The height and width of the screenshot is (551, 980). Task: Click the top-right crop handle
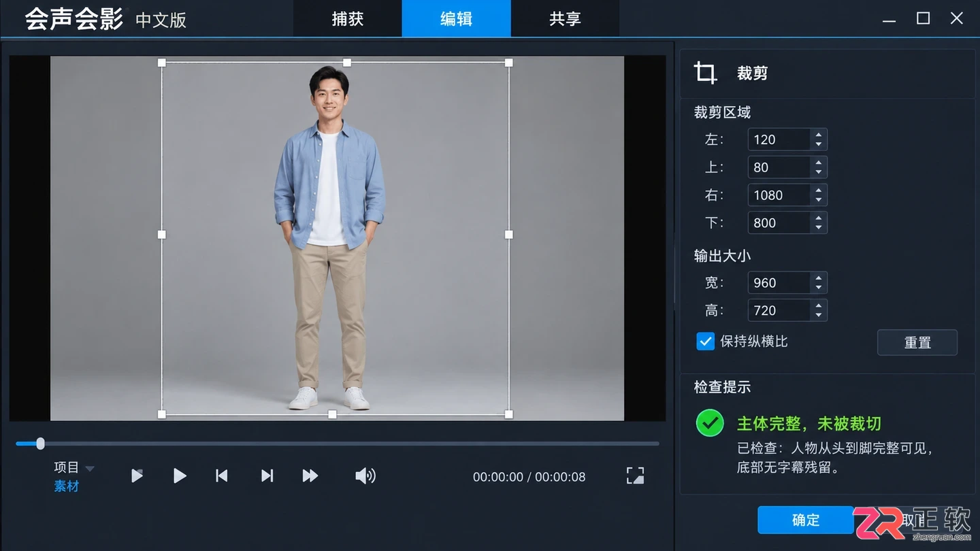pyautogui.click(x=509, y=63)
